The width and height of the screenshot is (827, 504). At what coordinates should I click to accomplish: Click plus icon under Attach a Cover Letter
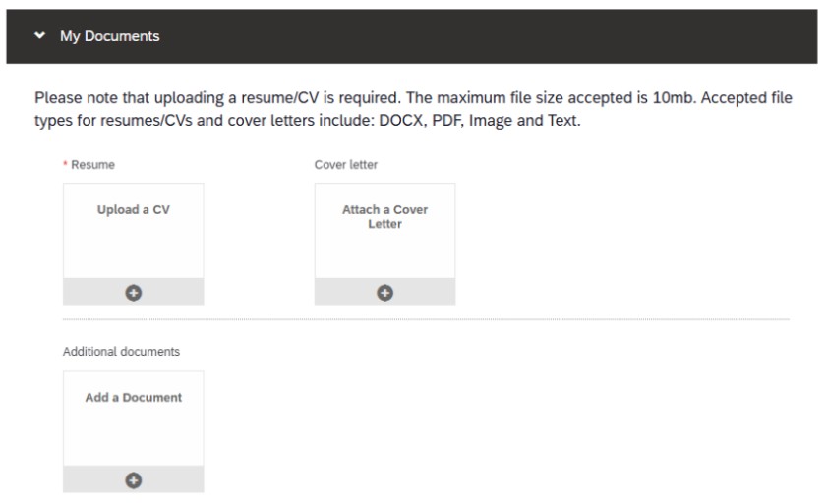[x=384, y=292]
